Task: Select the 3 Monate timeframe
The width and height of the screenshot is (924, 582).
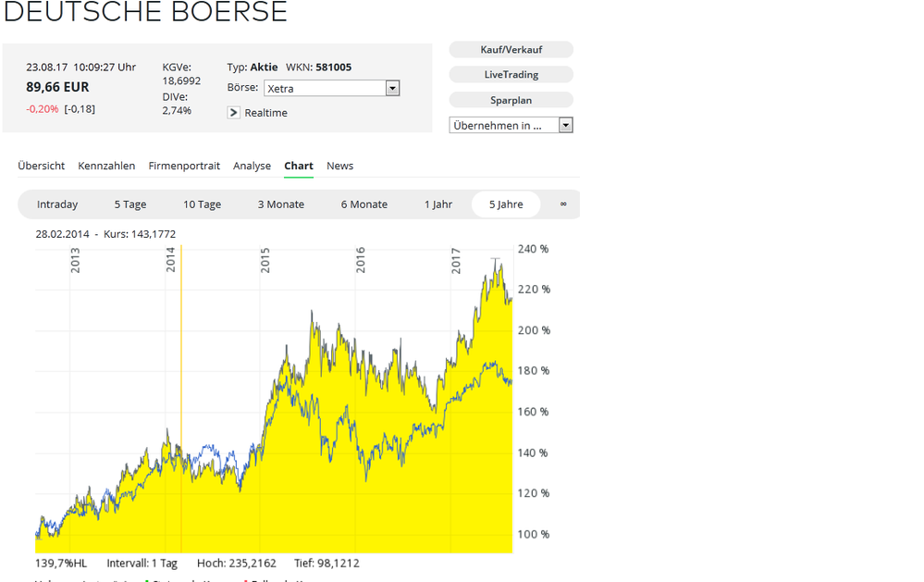Action: 280,204
